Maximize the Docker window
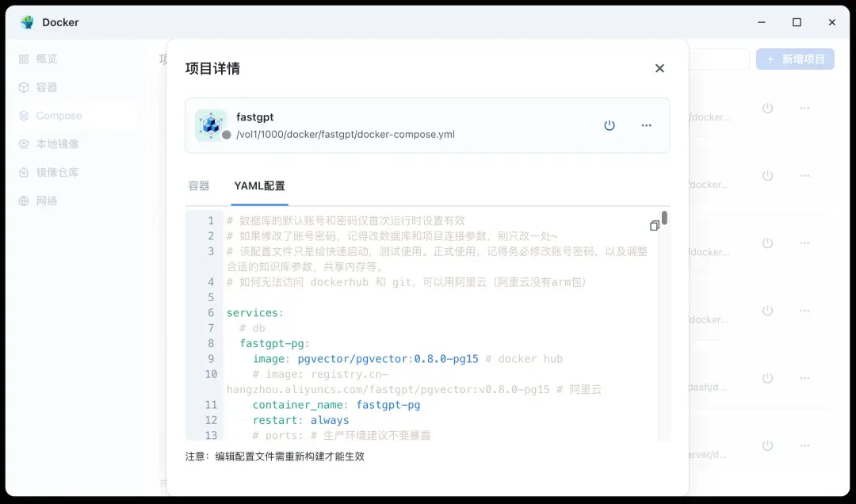This screenshot has height=504, width=856. pos(797,22)
